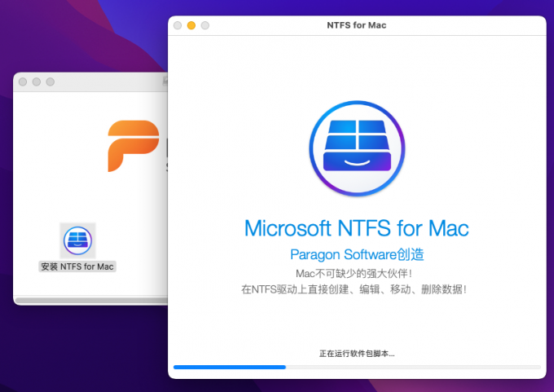The image size is (554, 392).
Task: Click the grayed close button of NTFS for Mac
Action: 178,25
